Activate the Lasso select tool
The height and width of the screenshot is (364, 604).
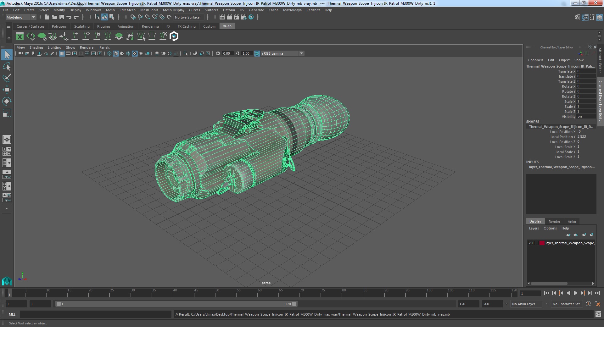(x=7, y=67)
